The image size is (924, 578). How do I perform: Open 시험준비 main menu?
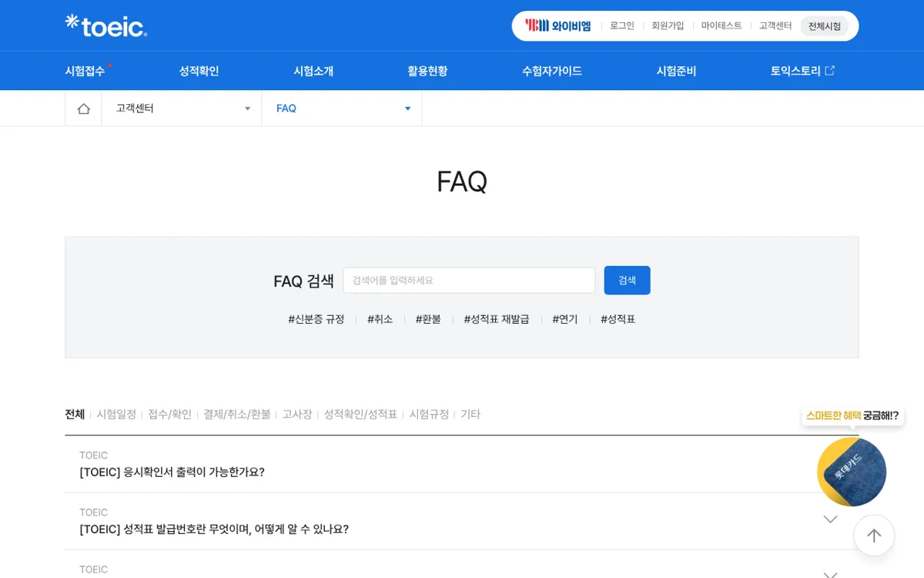pos(676,71)
